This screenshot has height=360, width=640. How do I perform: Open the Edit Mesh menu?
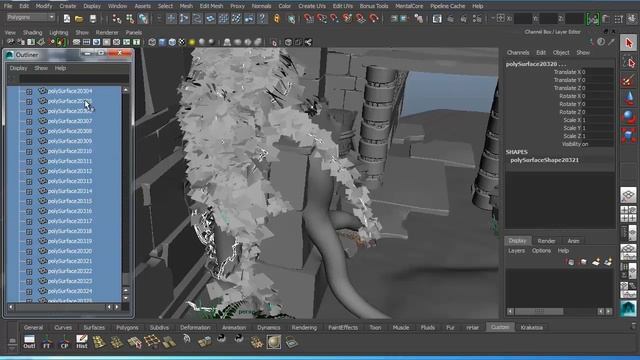[x=211, y=6]
